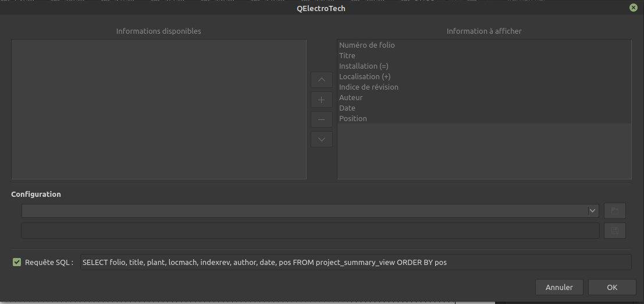Click the SQL query text field

[355, 263]
